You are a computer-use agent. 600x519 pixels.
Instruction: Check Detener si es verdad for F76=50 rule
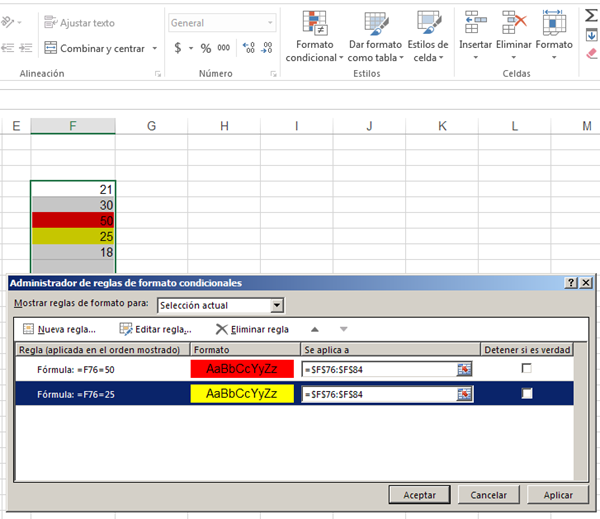(527, 369)
